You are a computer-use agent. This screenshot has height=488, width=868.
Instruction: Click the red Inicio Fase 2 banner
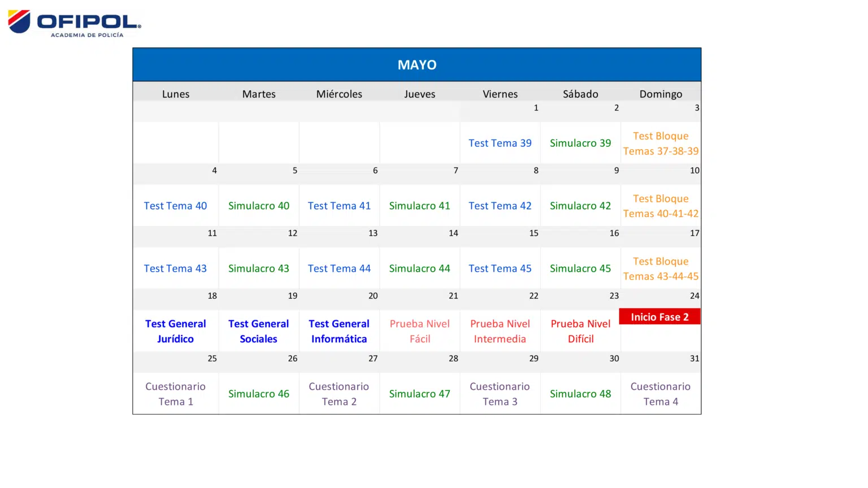pyautogui.click(x=659, y=317)
